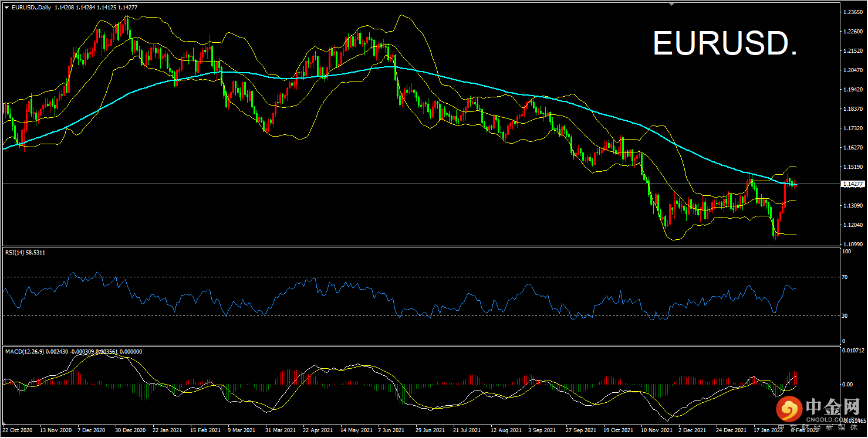Screen dimensions: 868x438
Task: Click the "9 Mar 2021" date label
Action: pos(241,430)
